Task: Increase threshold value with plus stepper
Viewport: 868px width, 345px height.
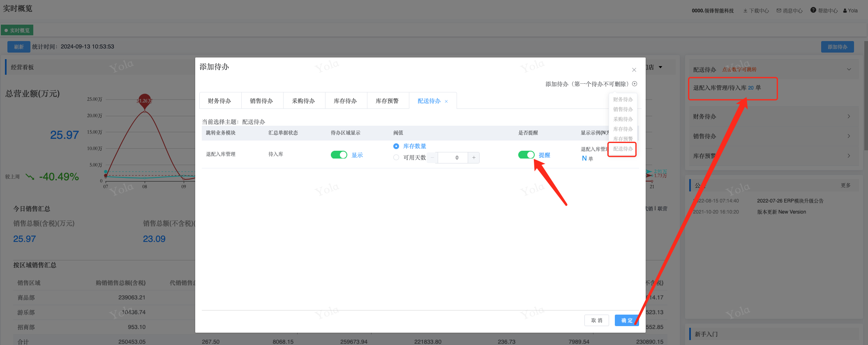Action: pos(474,158)
